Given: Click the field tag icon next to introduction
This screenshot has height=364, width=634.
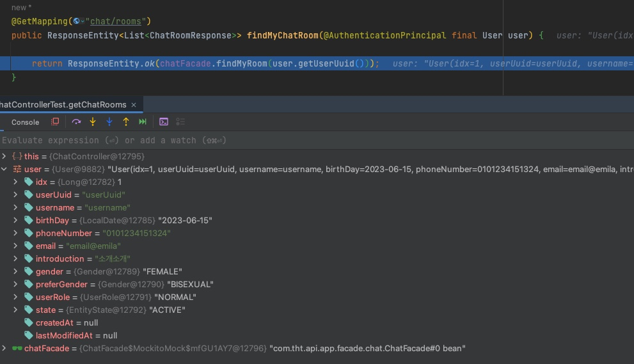Looking at the screenshot, I should (28, 259).
